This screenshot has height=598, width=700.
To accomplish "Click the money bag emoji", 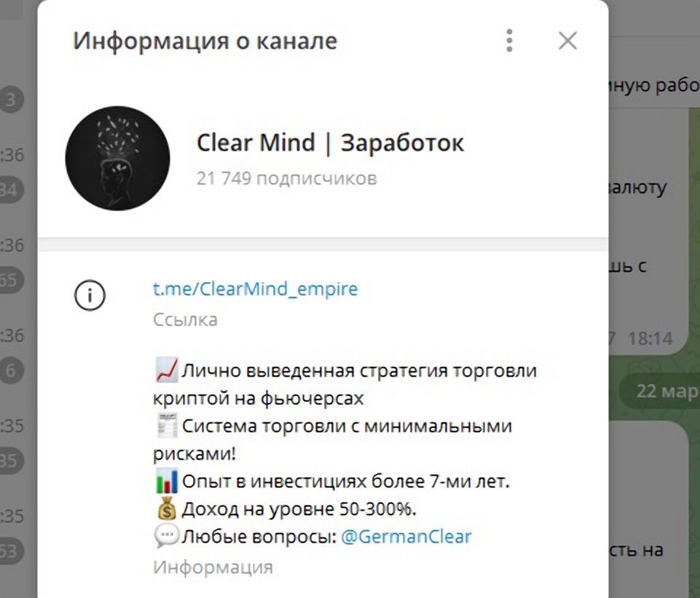I will click(167, 508).
